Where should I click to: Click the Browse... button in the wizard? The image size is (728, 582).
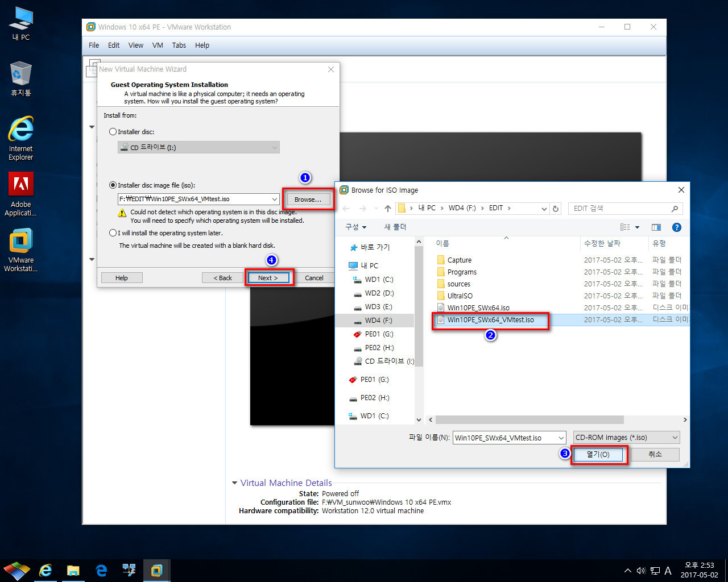pyautogui.click(x=308, y=199)
